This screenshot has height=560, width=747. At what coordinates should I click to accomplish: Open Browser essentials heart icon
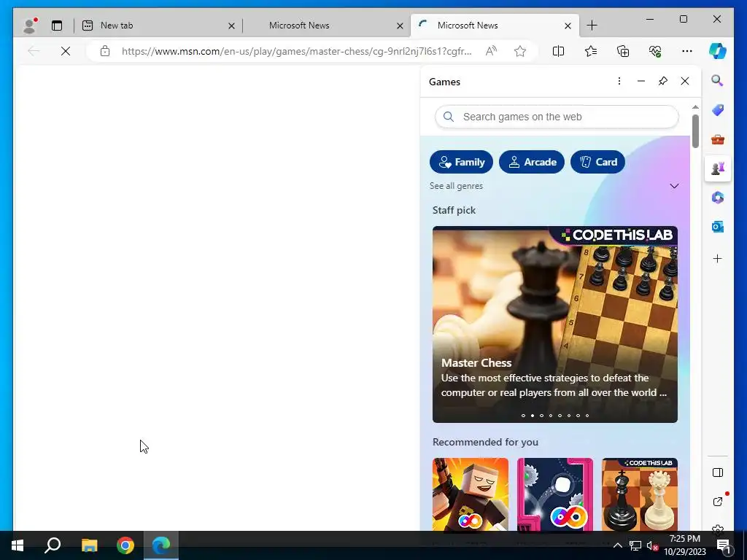(x=655, y=51)
